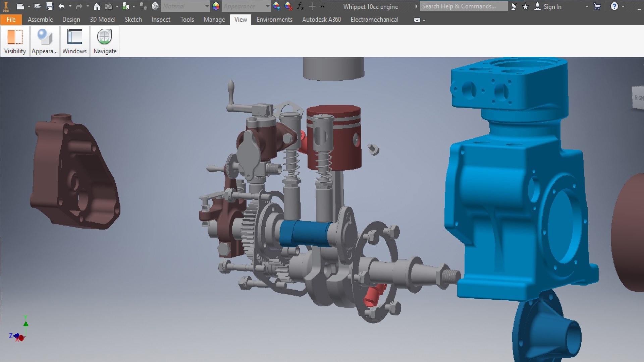Open the Visibility panel button

[15, 41]
